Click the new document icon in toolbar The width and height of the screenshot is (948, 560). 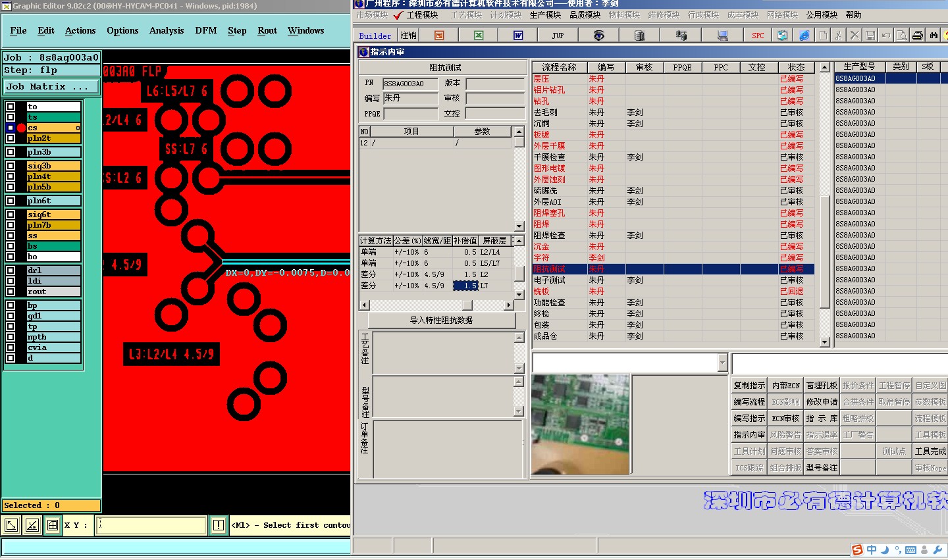coord(823,36)
